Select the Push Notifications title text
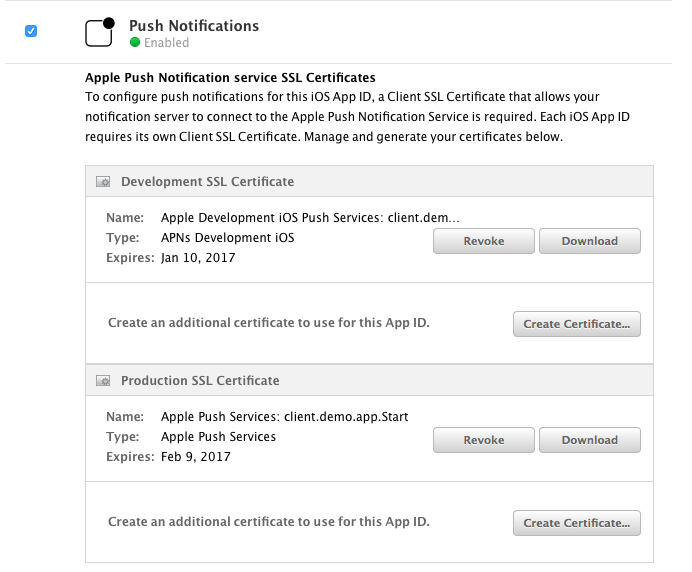Image resolution: width=692 pixels, height=572 pixels. pyautogui.click(x=194, y=26)
